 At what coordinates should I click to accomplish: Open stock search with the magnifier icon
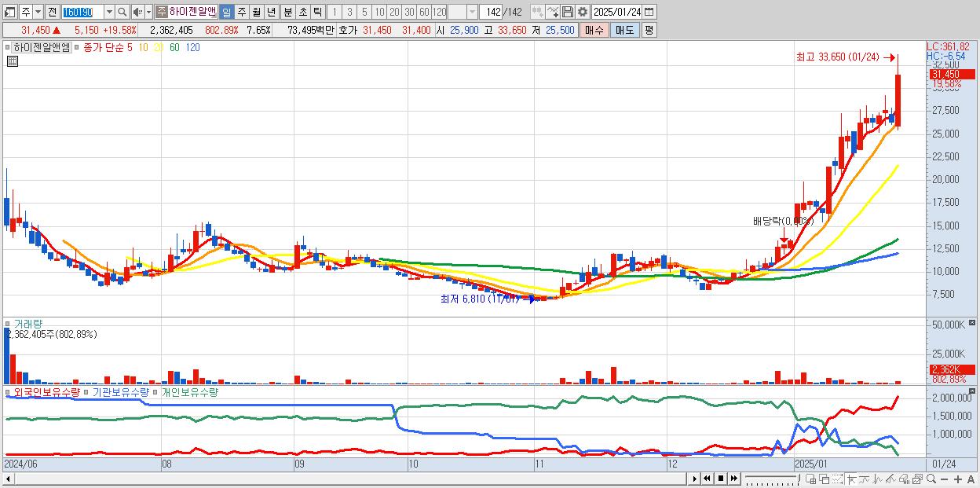point(122,13)
